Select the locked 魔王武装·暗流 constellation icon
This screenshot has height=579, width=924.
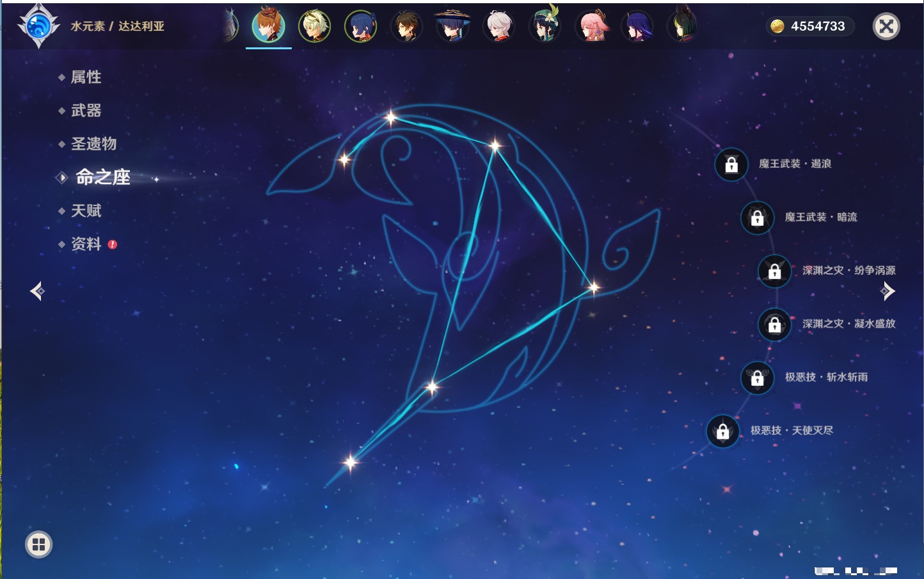pyautogui.click(x=757, y=218)
